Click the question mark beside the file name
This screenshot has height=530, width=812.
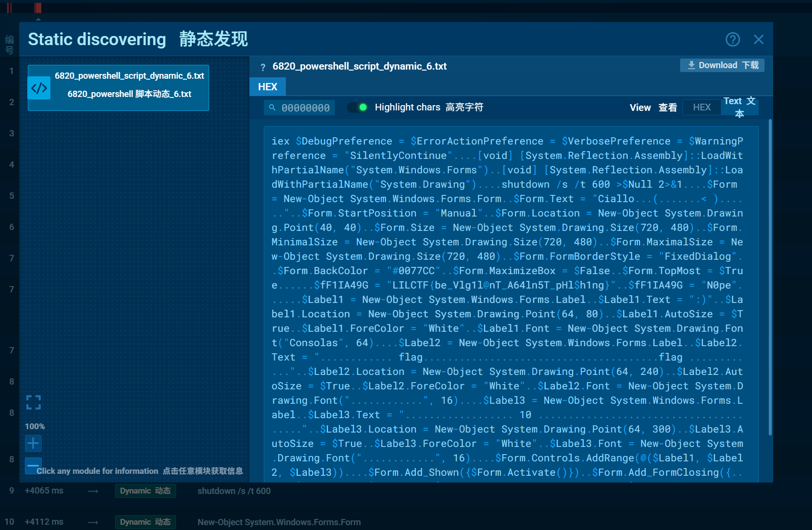click(263, 67)
